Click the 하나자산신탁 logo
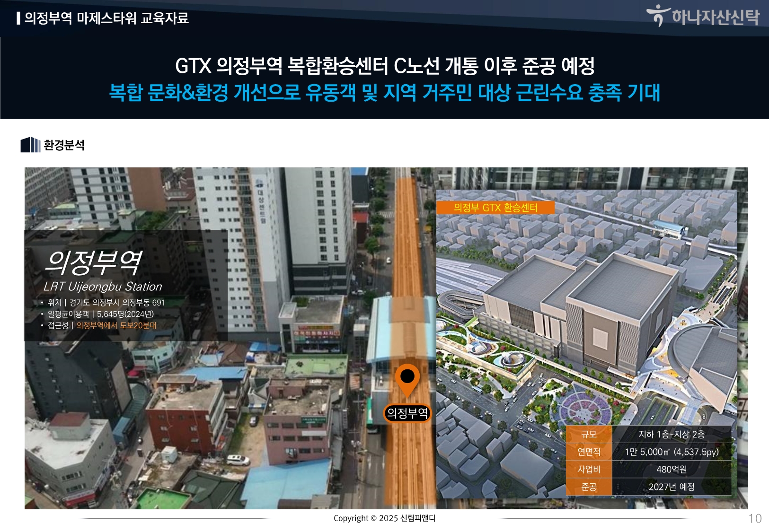 [703, 16]
